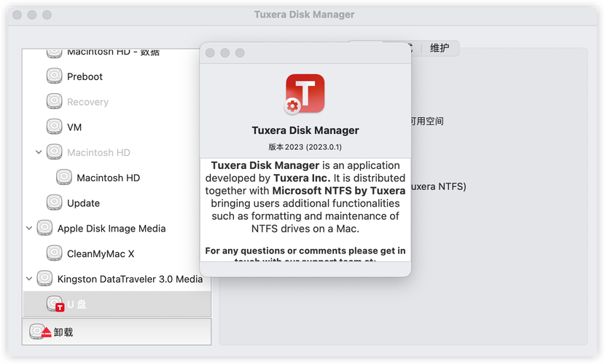Collapse the Kingston DataTraveler 3.0 Media chevron
This screenshot has height=364, width=605.
pos(29,279)
